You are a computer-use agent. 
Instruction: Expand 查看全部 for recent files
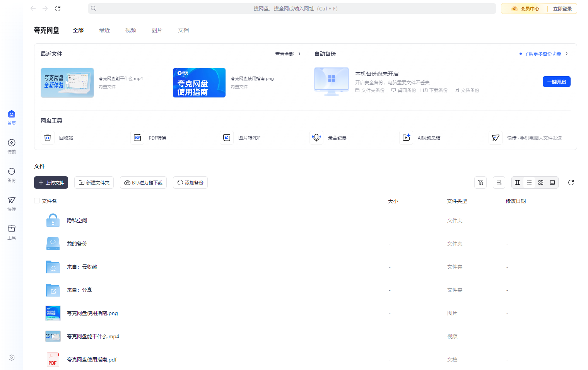point(287,54)
